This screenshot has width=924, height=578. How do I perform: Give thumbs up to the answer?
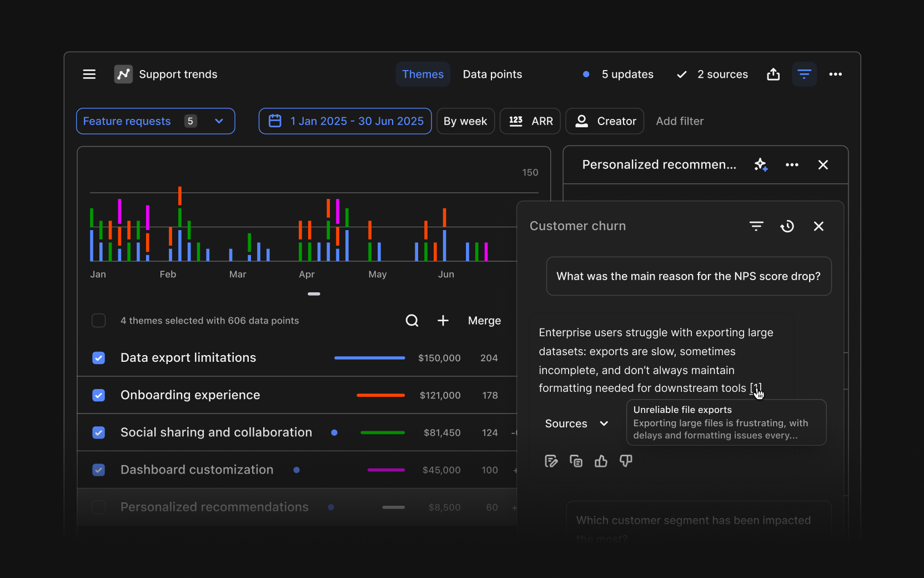(x=601, y=461)
